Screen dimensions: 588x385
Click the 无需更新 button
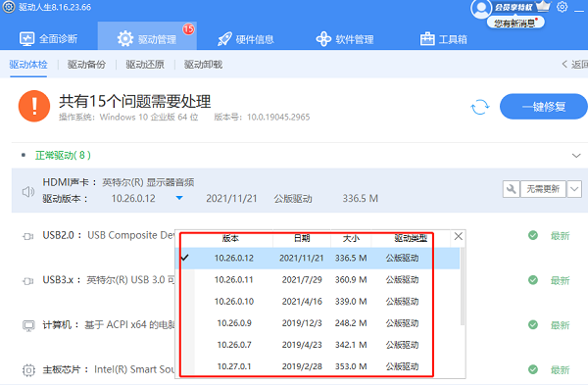click(x=543, y=189)
